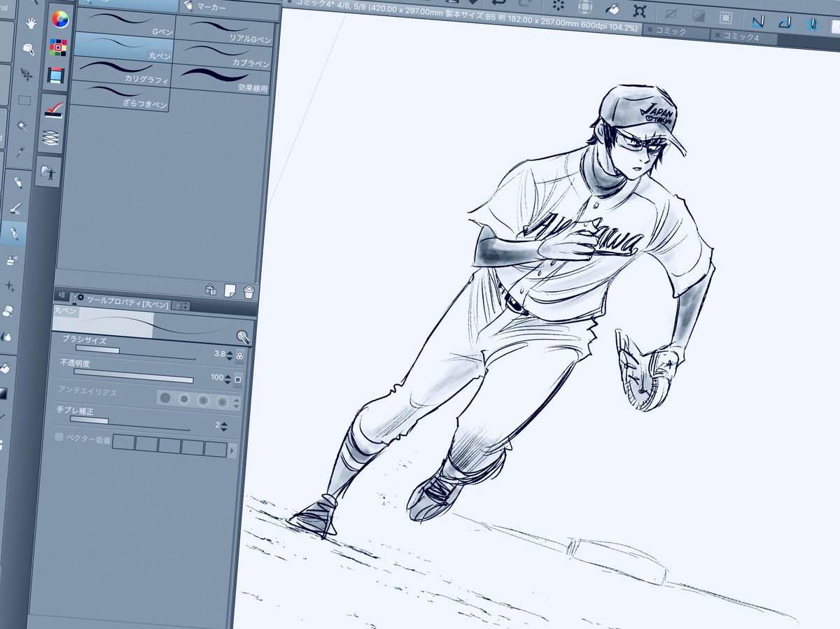Screen dimensions: 840x629
Task: Create a new sub tool (page icon)
Action: (x=229, y=290)
